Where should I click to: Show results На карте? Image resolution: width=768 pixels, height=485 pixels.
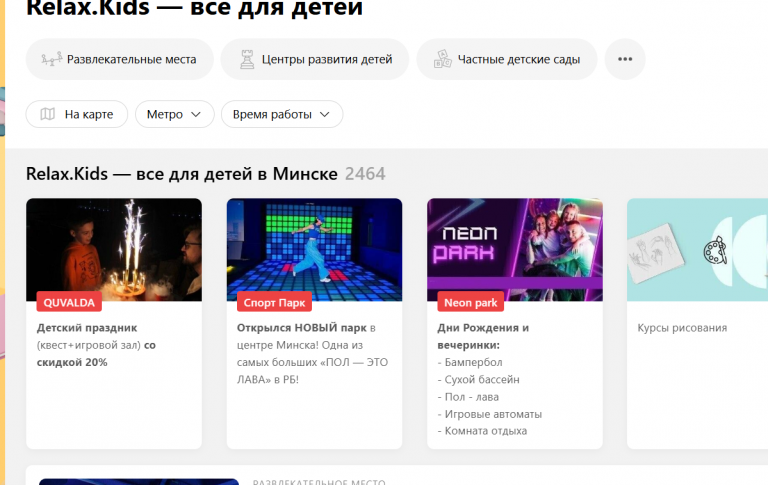coord(77,114)
